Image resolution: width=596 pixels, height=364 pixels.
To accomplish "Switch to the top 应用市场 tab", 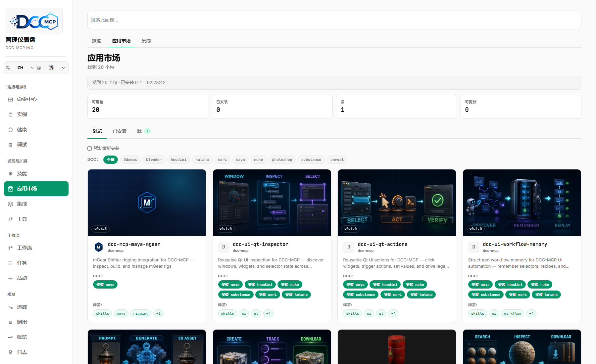I will pyautogui.click(x=121, y=41).
